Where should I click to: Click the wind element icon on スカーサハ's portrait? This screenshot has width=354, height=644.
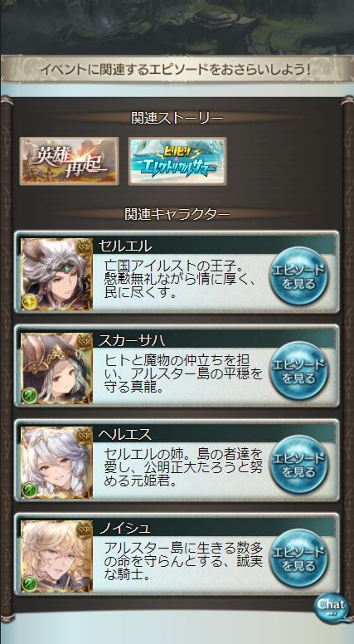point(31,396)
